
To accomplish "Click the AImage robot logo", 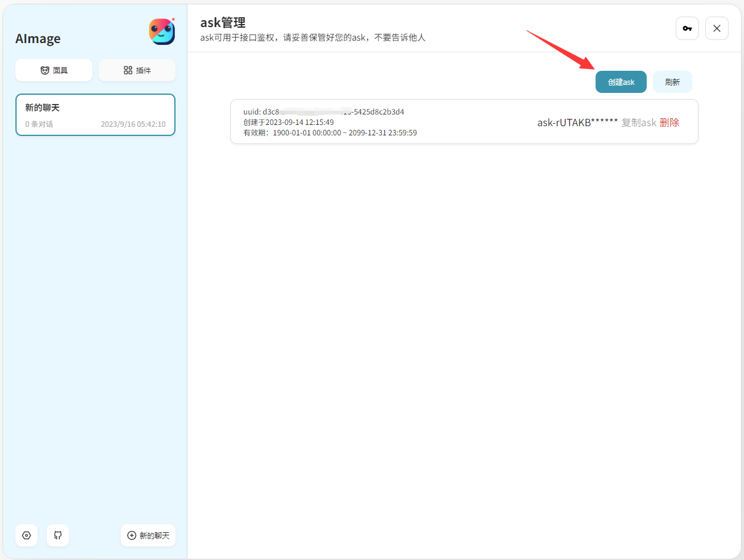I will (x=162, y=31).
